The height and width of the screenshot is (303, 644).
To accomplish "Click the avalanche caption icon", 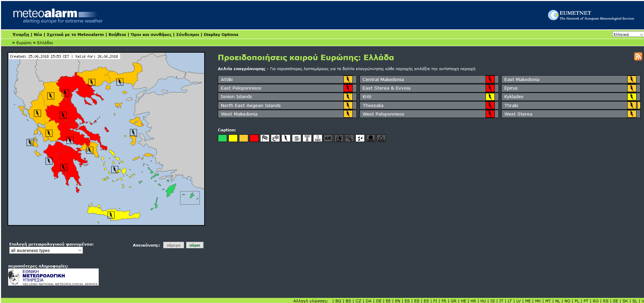I will [349, 138].
